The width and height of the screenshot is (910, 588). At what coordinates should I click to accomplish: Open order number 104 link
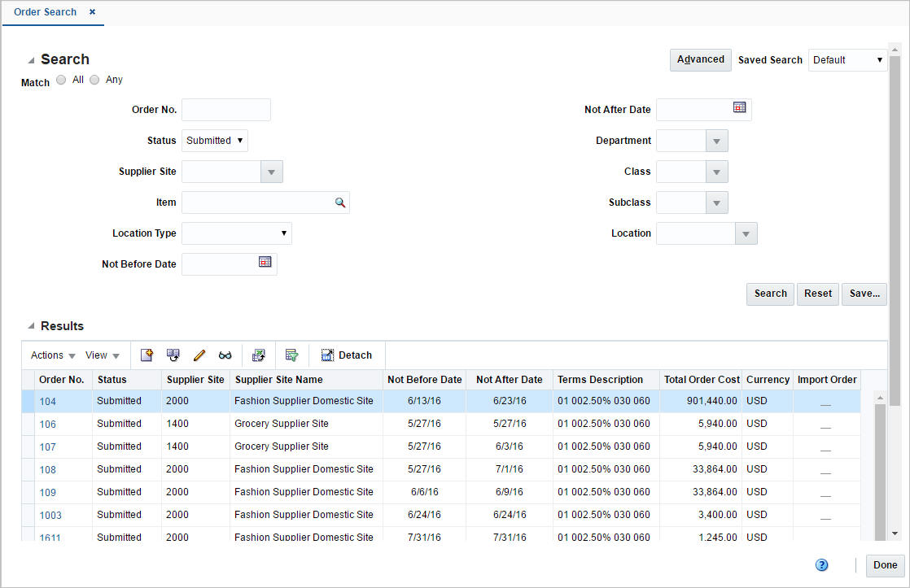point(47,401)
